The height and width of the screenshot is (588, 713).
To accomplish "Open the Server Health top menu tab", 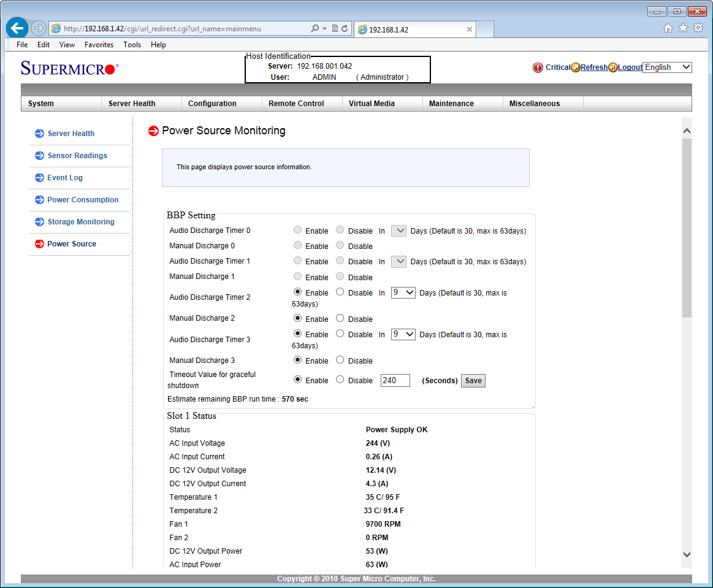I will pos(142,104).
